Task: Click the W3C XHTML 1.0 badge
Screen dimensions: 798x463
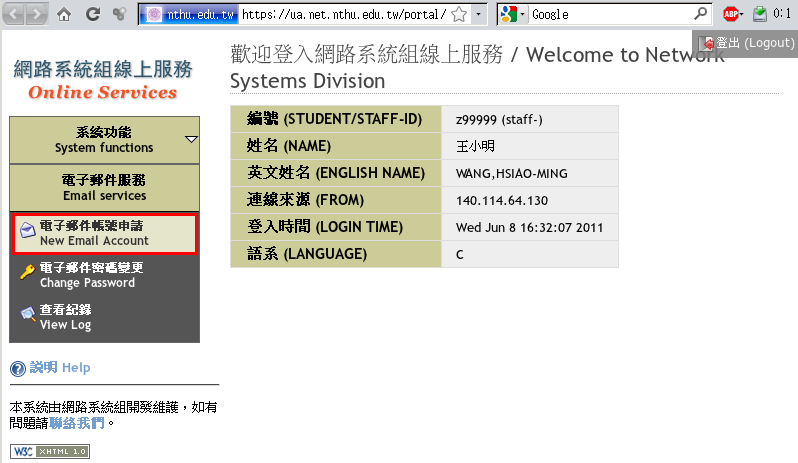Action: tap(50, 451)
